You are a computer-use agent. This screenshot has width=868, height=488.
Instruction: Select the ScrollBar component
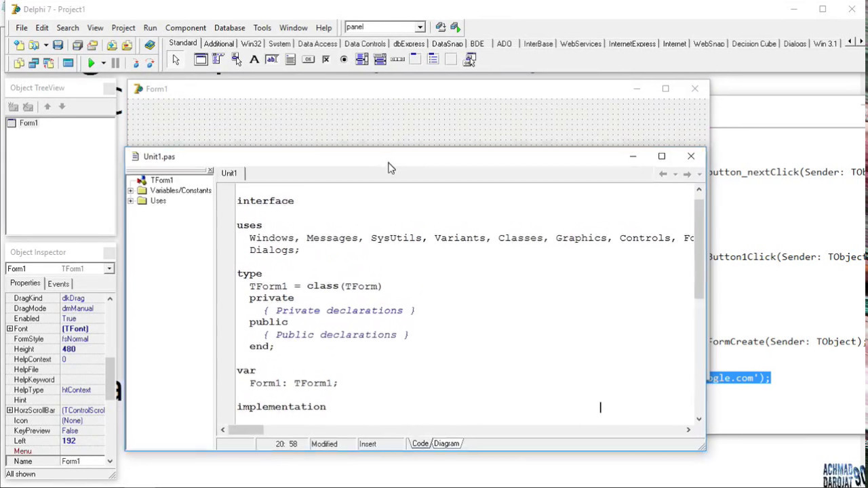[x=397, y=60]
